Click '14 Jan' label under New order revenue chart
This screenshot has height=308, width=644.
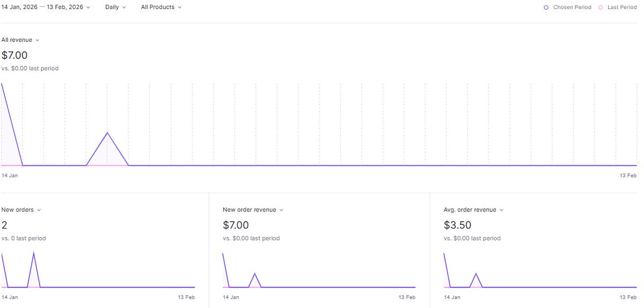(231, 297)
